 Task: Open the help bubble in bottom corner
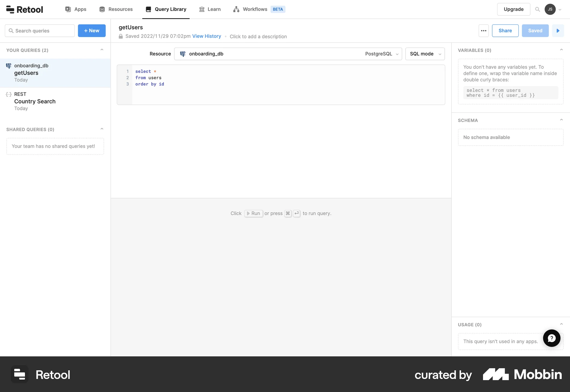click(x=551, y=338)
